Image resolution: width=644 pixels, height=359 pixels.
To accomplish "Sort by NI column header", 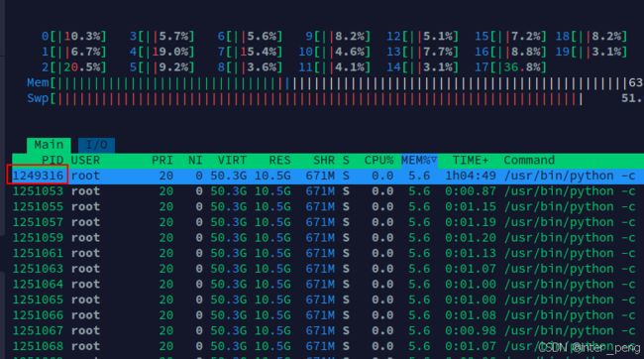I will [195, 160].
